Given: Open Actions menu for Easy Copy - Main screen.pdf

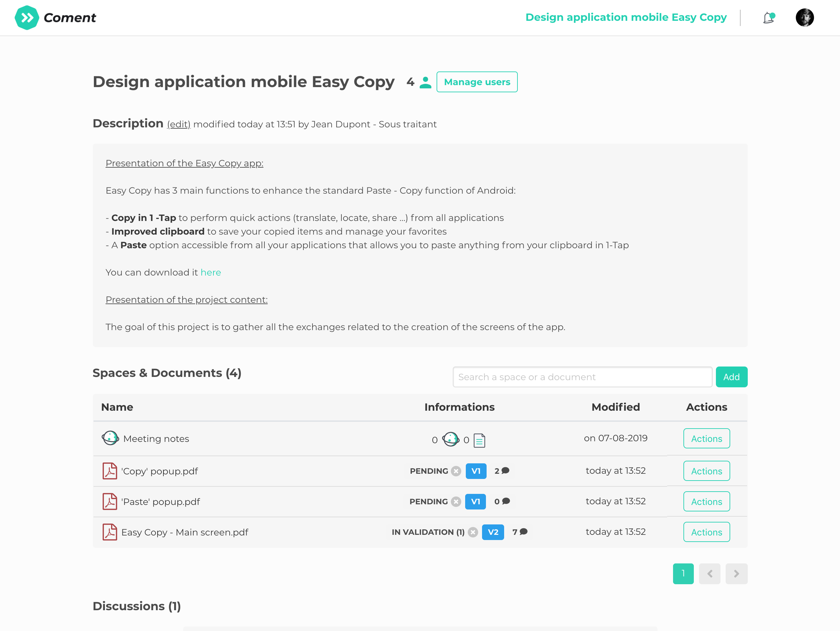Looking at the screenshot, I should pos(706,532).
